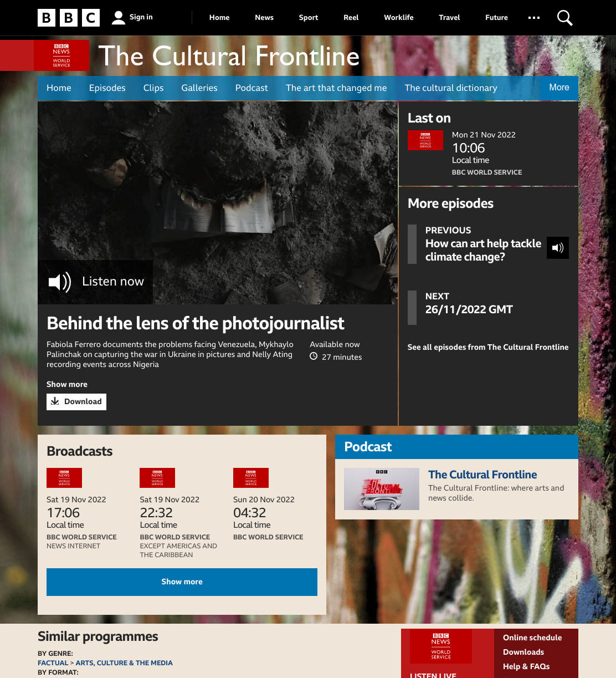Download the episode
The image size is (616, 678).
click(76, 401)
